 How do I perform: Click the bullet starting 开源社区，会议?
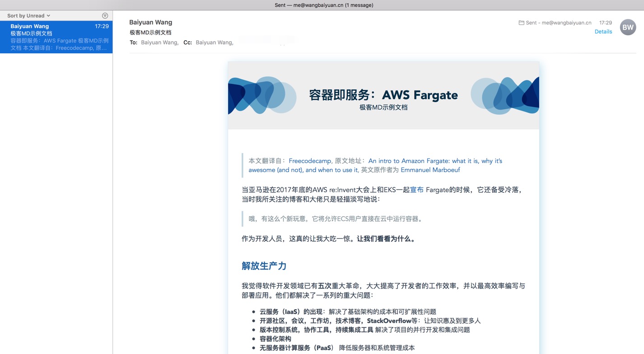(x=370, y=321)
